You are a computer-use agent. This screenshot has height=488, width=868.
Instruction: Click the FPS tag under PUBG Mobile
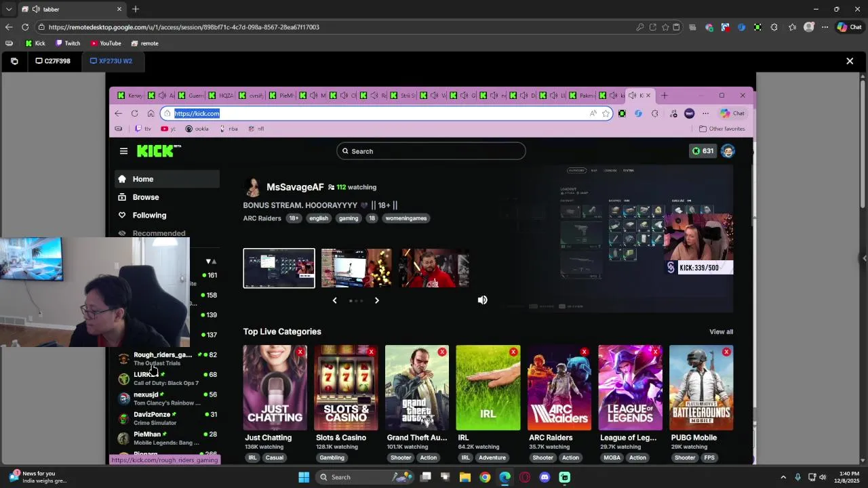pos(709,457)
